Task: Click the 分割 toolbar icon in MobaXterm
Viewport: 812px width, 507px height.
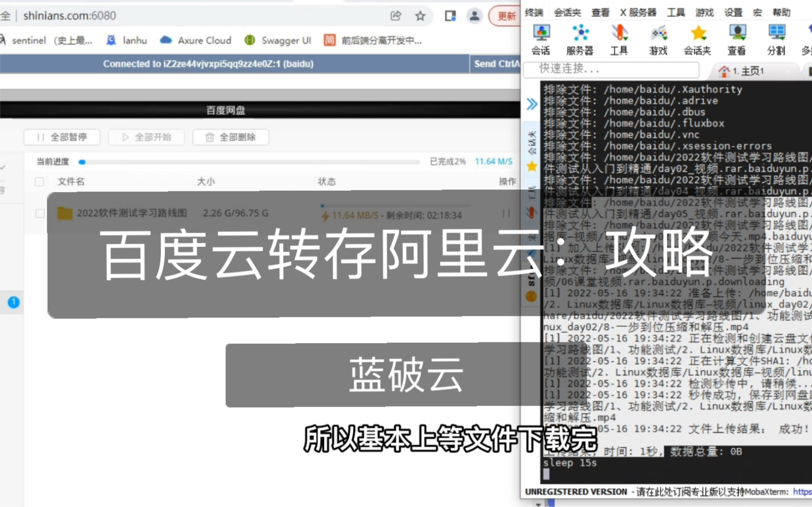Action: point(776,39)
